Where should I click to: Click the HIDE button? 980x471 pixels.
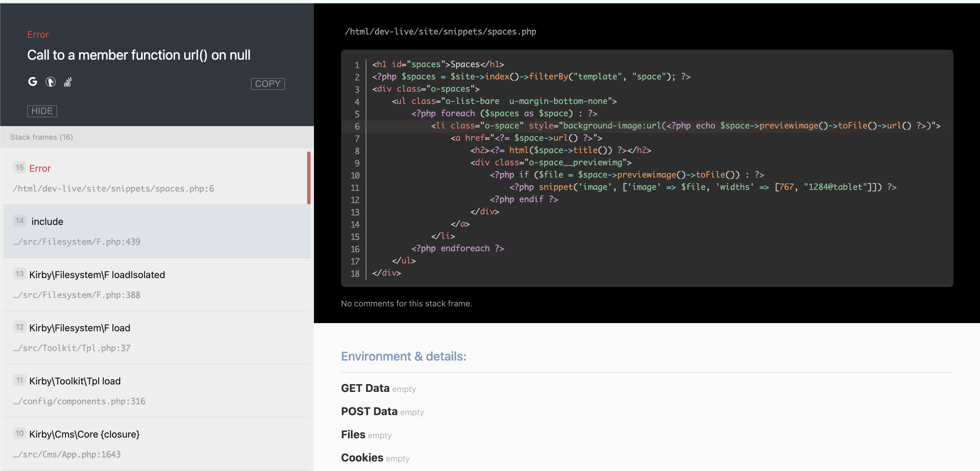coord(42,111)
